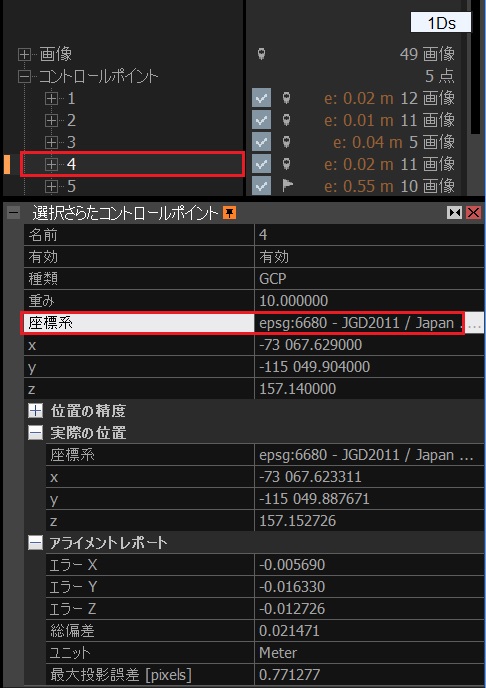Click the marker icon in the 画像 row
486x688 pixels.
click(x=261, y=54)
